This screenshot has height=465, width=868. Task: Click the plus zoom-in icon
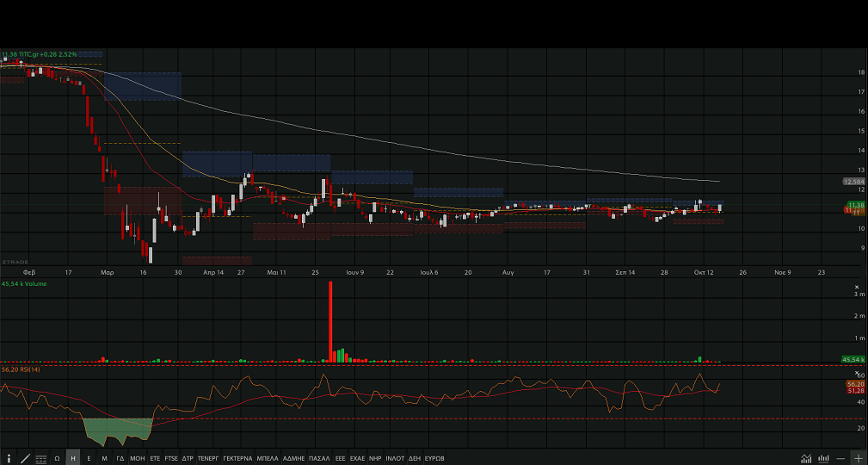pos(857,458)
